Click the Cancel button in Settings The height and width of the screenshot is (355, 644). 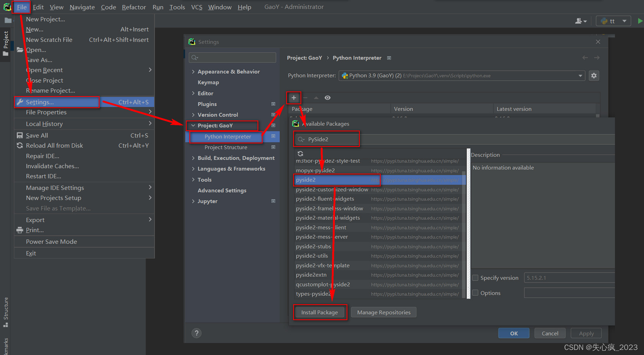550,333
